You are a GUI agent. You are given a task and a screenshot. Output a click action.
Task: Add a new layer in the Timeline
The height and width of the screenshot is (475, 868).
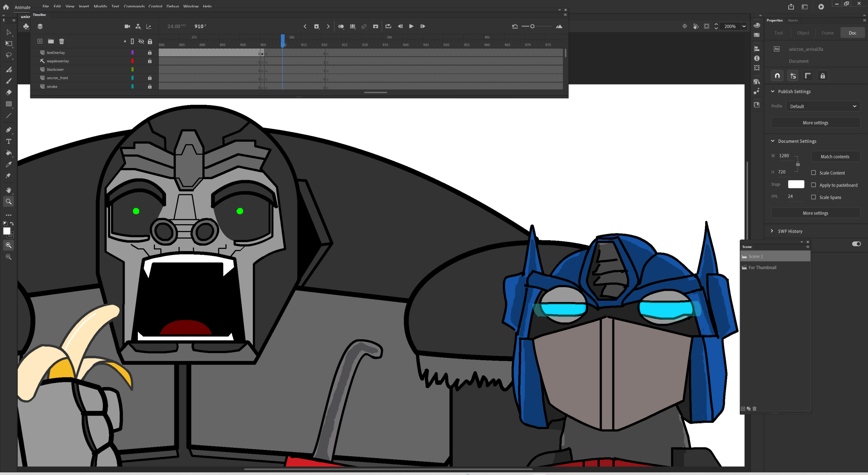tap(40, 41)
